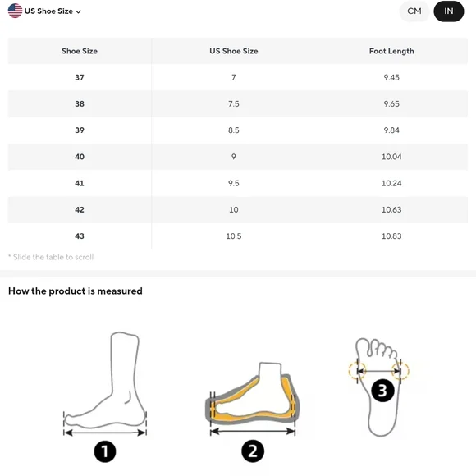Image resolution: width=476 pixels, height=476 pixels.
Task: Select the shoe insole cross-section illustration
Action: tap(253, 398)
